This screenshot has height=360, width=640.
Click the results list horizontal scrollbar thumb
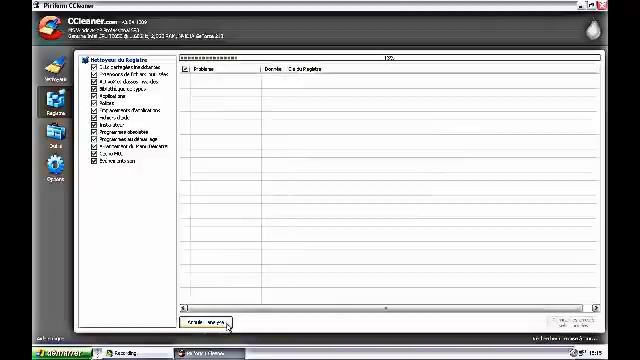pos(385,308)
